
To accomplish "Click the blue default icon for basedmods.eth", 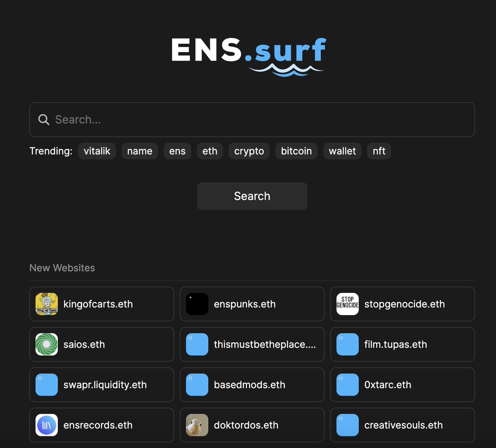I will 197,384.
